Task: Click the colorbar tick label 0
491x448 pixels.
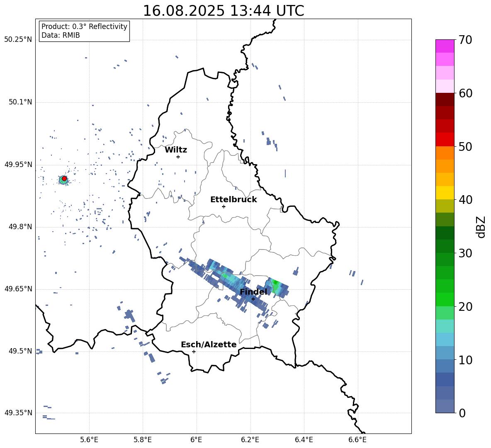Action: click(462, 413)
